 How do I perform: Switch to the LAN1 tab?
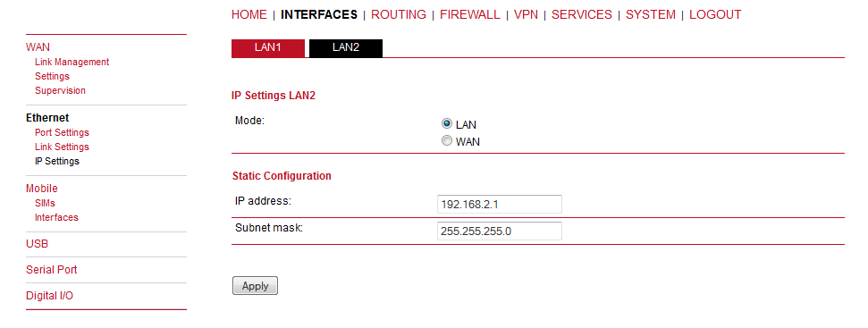[x=268, y=48]
